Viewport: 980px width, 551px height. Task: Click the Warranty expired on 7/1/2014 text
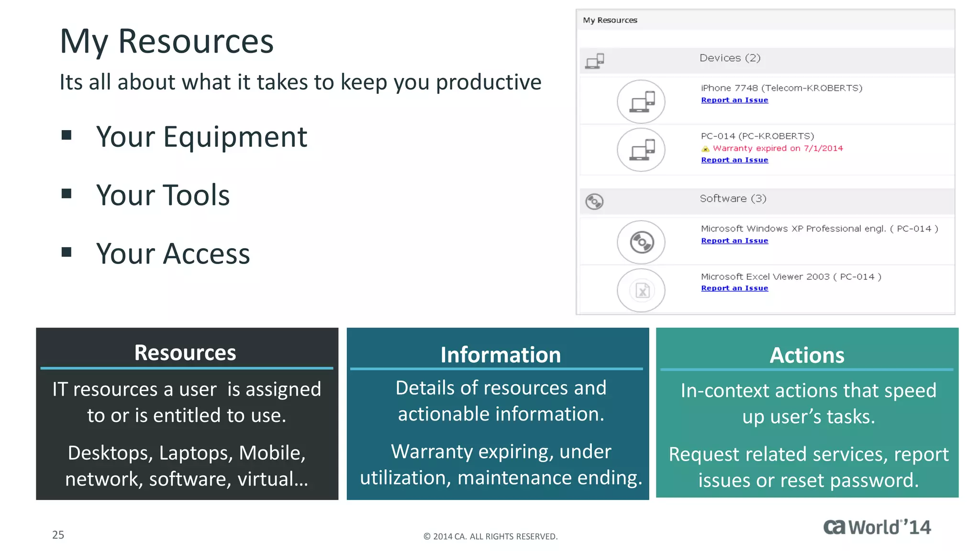(778, 148)
